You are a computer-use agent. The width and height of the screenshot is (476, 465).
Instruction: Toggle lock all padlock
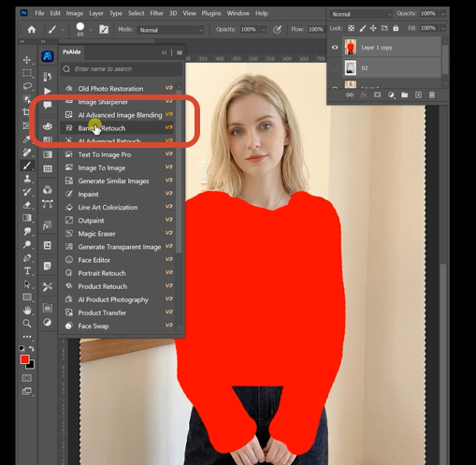click(396, 28)
